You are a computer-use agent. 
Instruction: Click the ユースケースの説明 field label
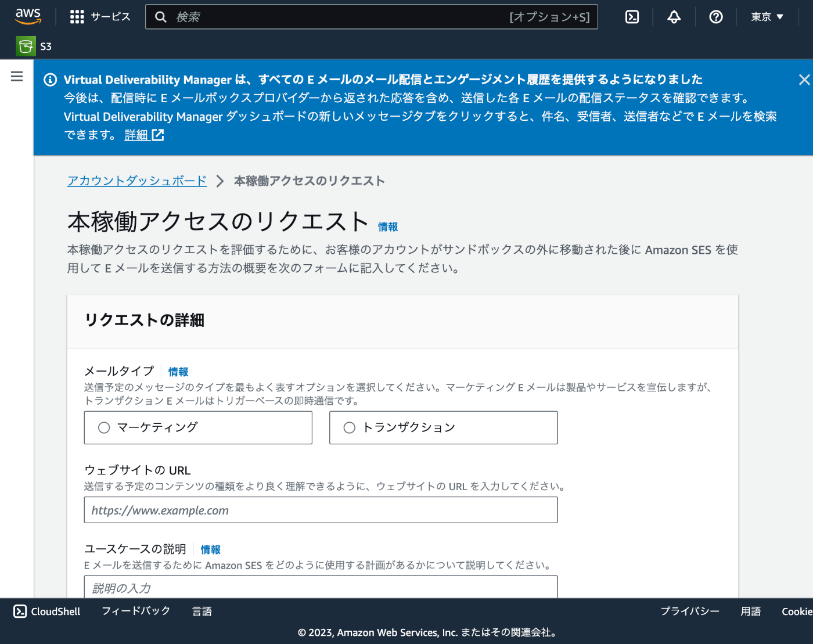pos(135,549)
